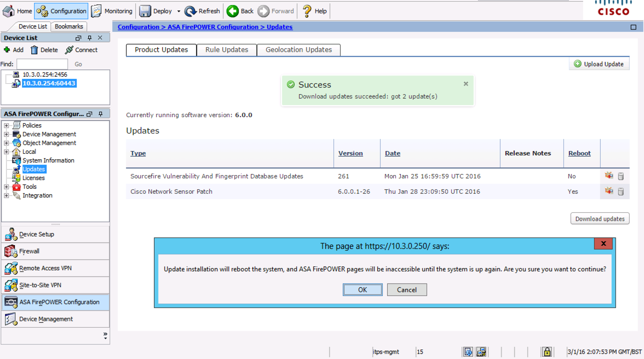Sort updates by Date column

coord(392,153)
